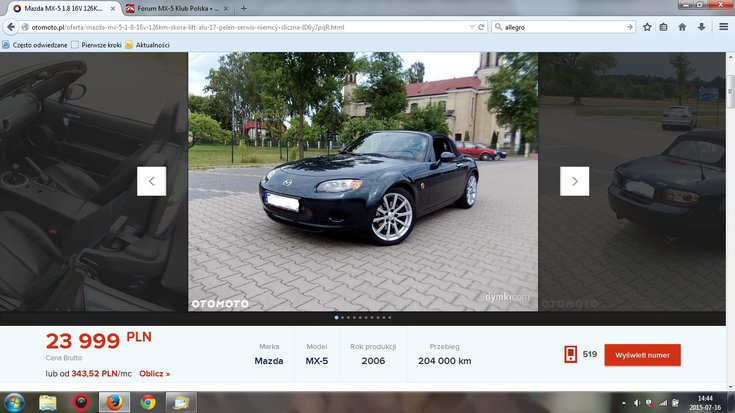
Task: Open the network signal tray icon
Action: [663, 403]
